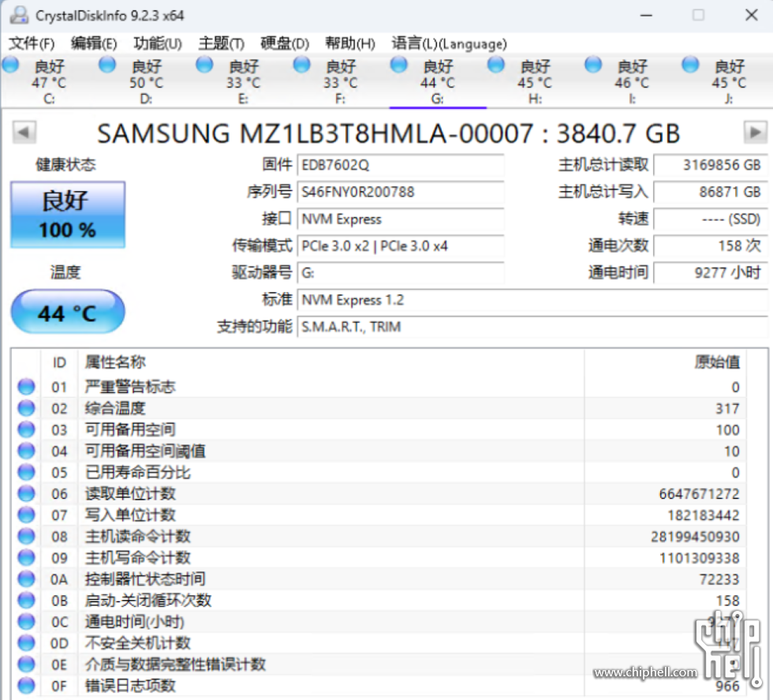Image resolution: width=773 pixels, height=700 pixels.
Task: Click the 良好 100 % health status button
Action: (x=68, y=215)
